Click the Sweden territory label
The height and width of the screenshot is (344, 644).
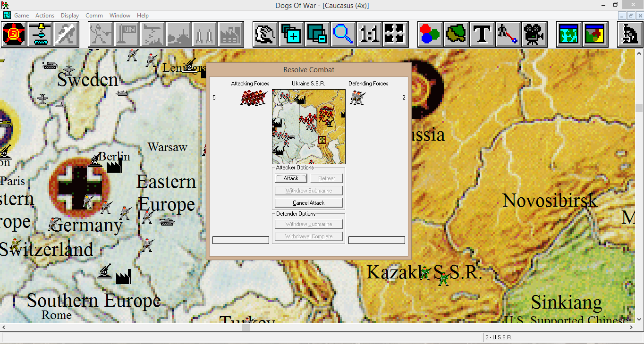click(88, 80)
